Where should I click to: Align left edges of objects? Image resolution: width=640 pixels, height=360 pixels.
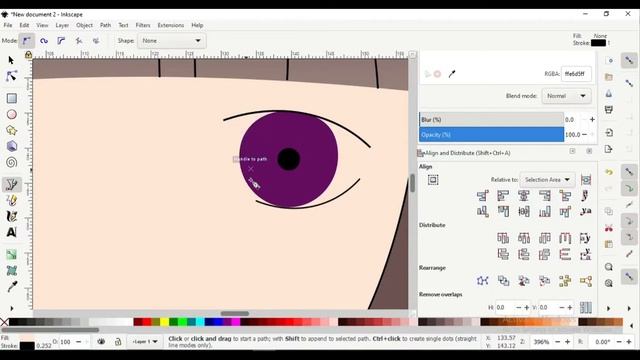click(503, 196)
